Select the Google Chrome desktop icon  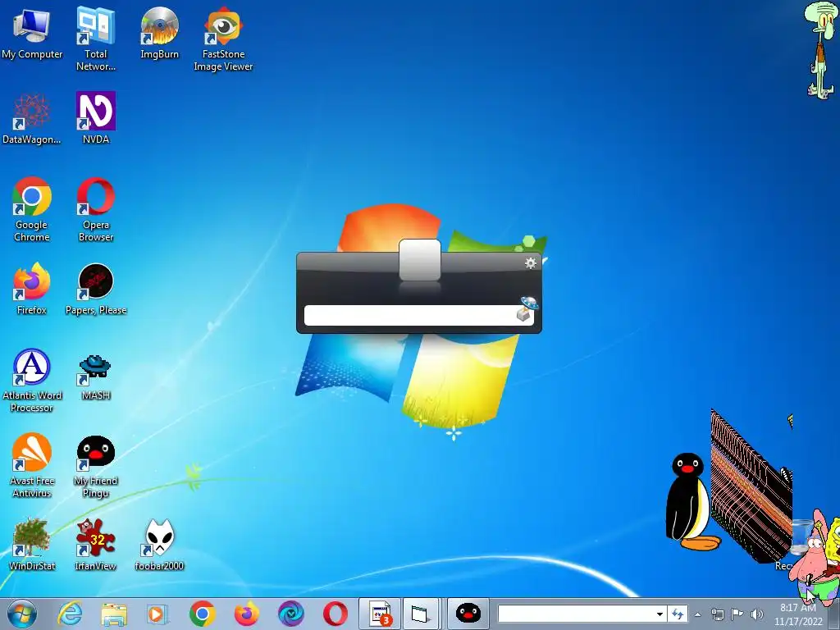click(32, 209)
